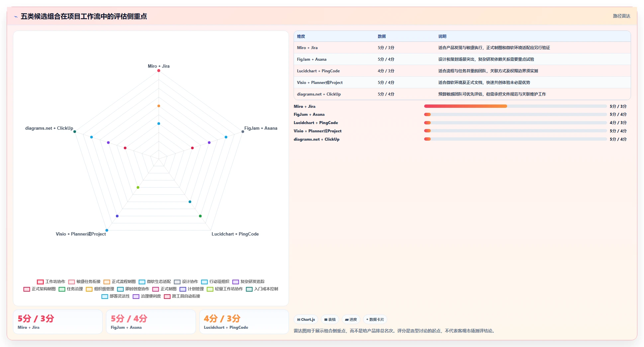Image resolution: width=644 pixels, height=347 pixels.
Task: Click the FigJam + Asana radar axis label
Action: pos(261,128)
